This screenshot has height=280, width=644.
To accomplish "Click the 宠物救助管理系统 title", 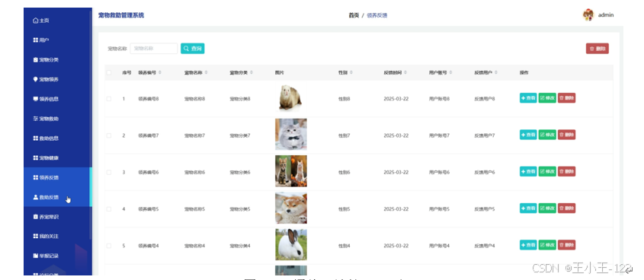I will (x=121, y=15).
